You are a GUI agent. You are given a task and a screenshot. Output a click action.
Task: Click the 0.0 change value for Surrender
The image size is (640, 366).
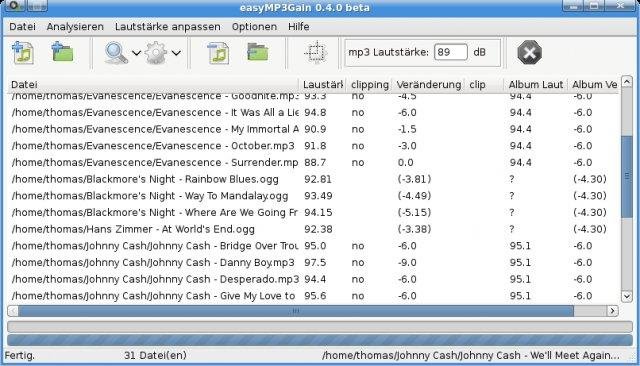[x=405, y=163]
